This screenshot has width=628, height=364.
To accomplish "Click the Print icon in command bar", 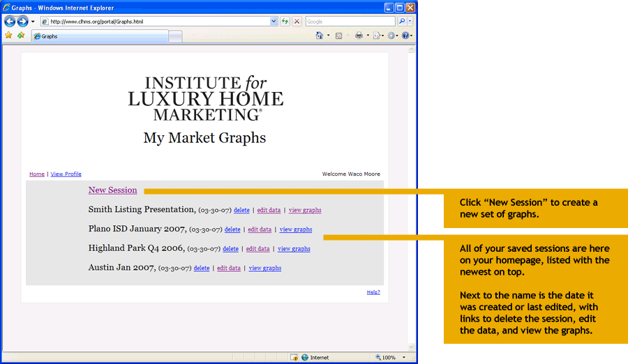I will point(358,36).
